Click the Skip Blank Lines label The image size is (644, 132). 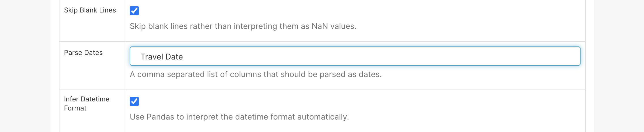click(90, 10)
